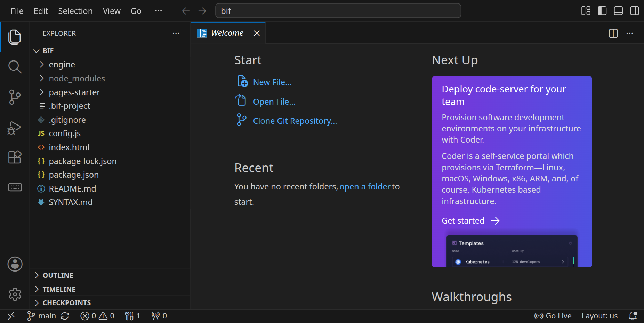644x323 pixels.
Task: Toggle the primary side bar
Action: click(602, 11)
